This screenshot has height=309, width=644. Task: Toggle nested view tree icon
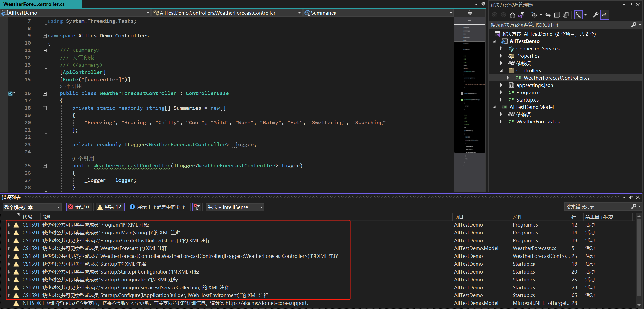pos(579,15)
